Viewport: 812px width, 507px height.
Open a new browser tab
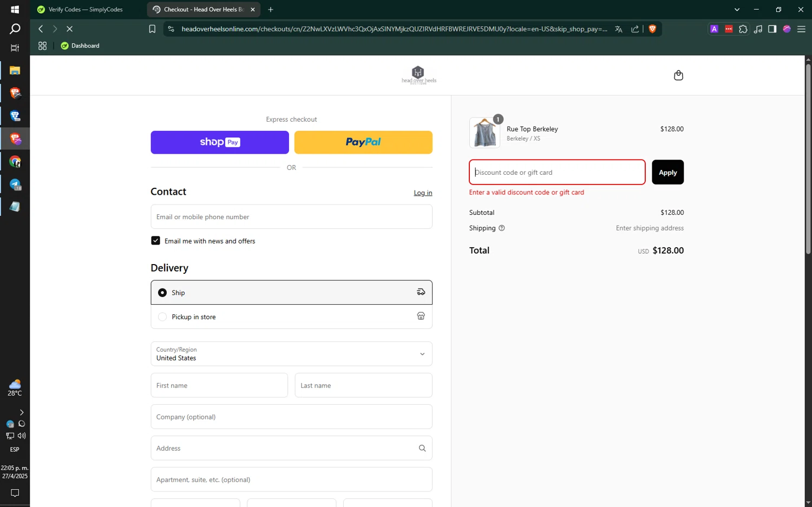click(271, 10)
